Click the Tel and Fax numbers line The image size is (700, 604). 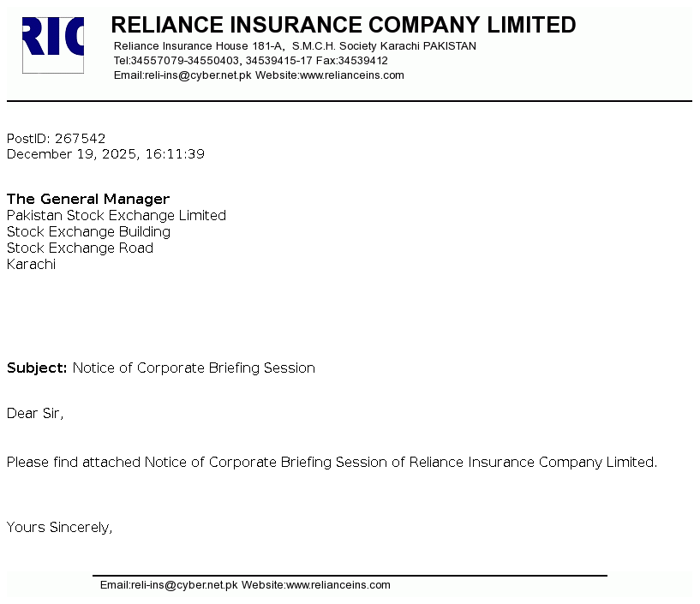250,61
